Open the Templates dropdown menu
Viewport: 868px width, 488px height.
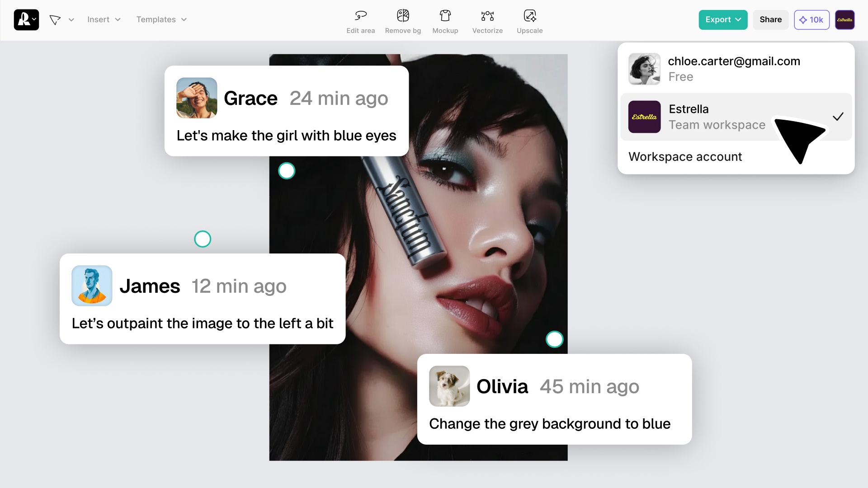point(161,20)
